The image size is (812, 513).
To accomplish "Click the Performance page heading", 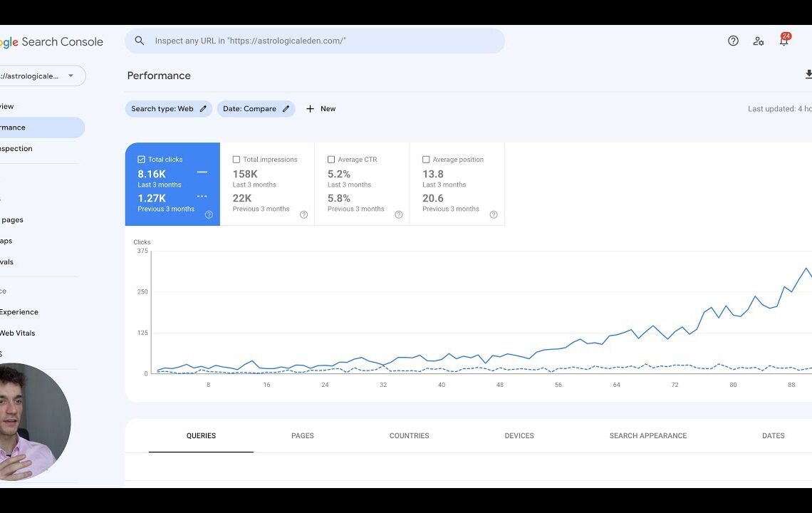I will pyautogui.click(x=159, y=76).
